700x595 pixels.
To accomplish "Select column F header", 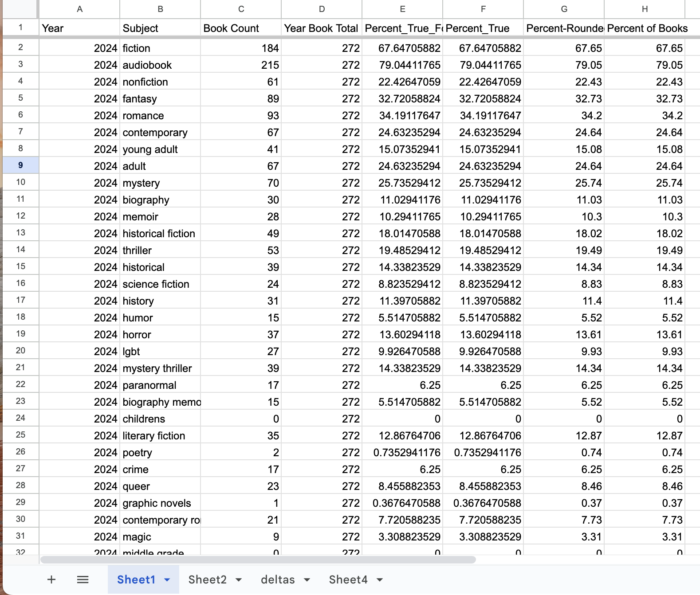I will tap(483, 9).
